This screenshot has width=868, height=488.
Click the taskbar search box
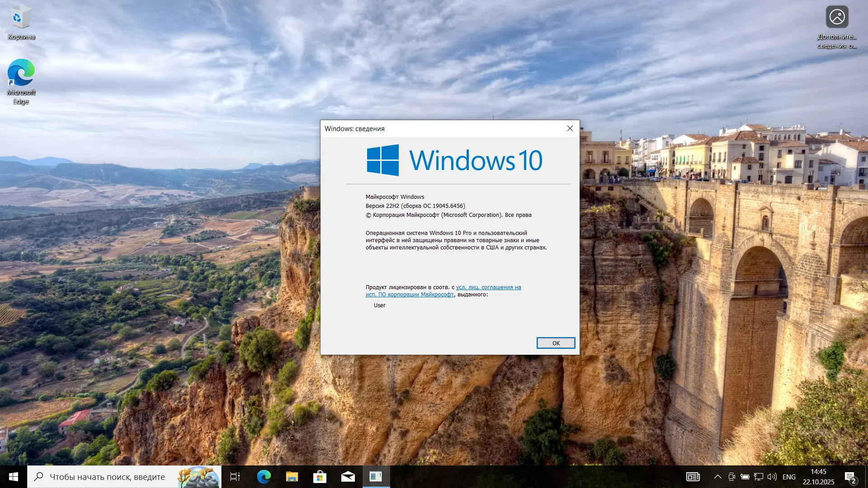[107, 477]
